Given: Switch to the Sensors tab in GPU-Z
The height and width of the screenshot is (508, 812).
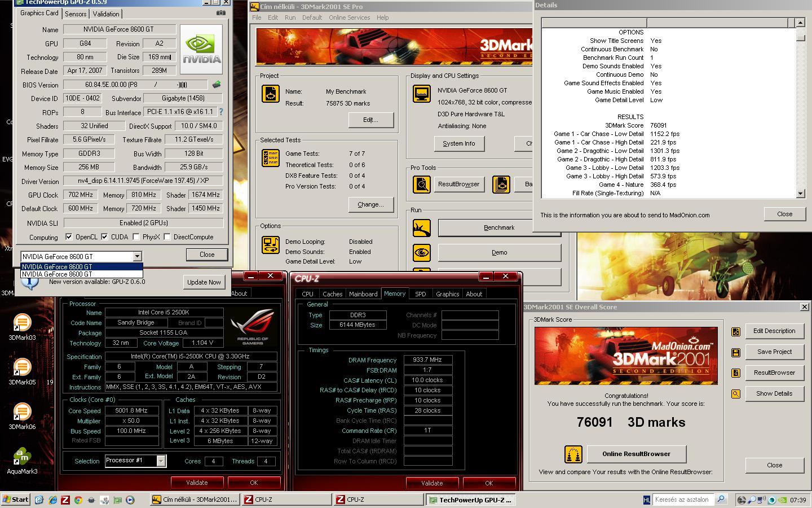Looking at the screenshot, I should (x=76, y=14).
